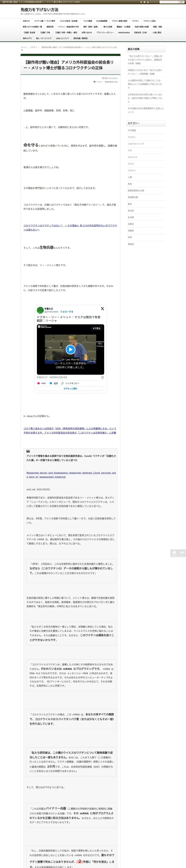This screenshot has width=186, height=868.
Task: Open the 電磁波・5G関連 menu item
Action: pyautogui.click(x=123, y=27)
